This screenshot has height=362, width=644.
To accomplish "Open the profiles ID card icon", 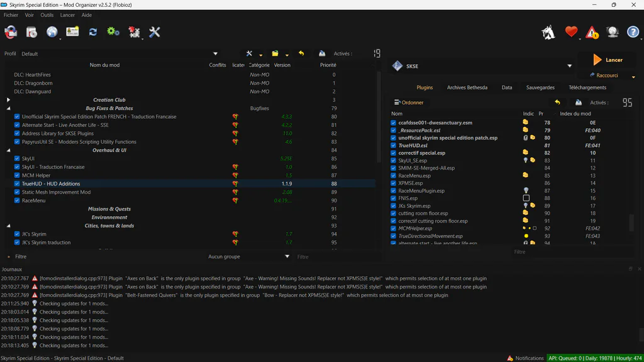I will click(x=72, y=31).
